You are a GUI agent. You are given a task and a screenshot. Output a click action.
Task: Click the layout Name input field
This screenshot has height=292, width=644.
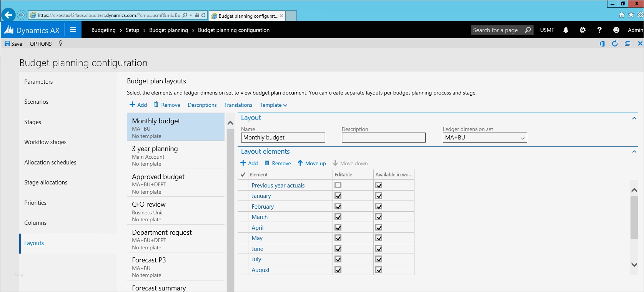tap(283, 138)
